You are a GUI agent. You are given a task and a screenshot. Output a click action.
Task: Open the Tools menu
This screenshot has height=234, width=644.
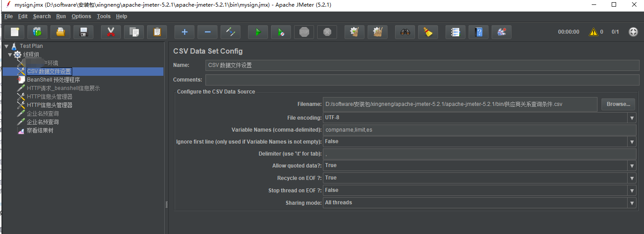tap(104, 16)
